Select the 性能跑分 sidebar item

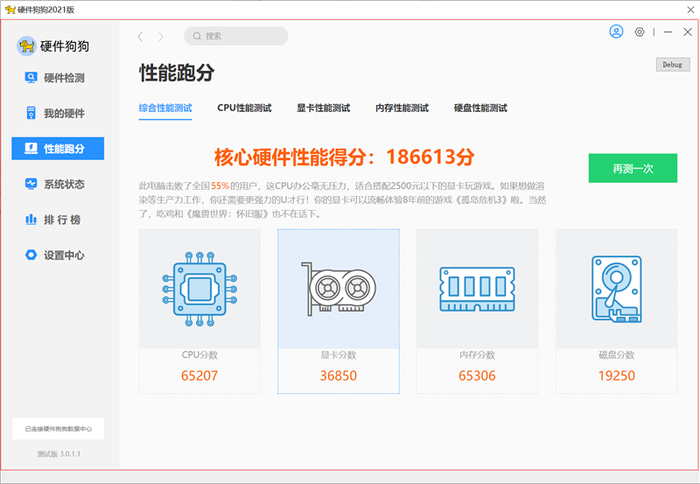(58, 148)
